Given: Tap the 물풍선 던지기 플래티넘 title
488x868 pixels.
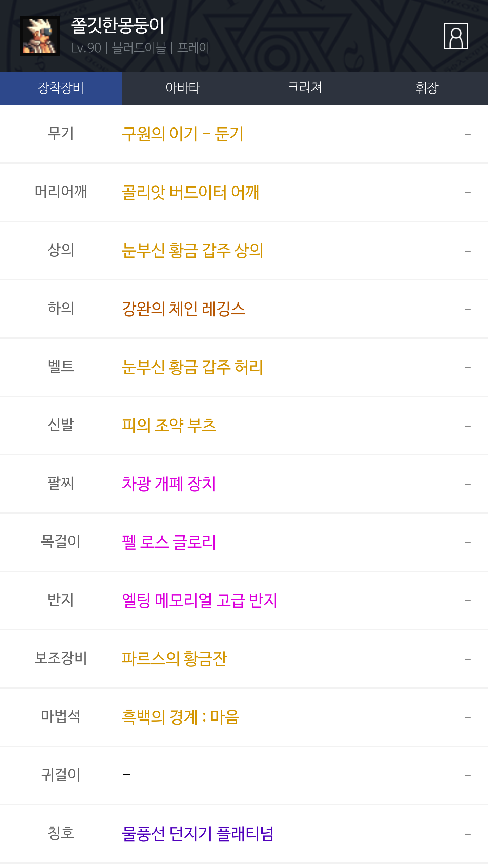Looking at the screenshot, I should pos(198,834).
